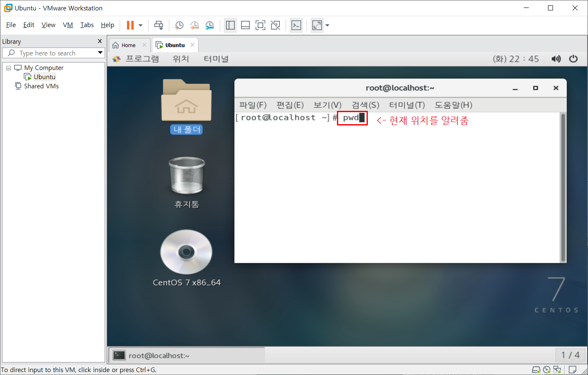
Task: Maximize the root@localhost terminal window
Action: coord(535,88)
